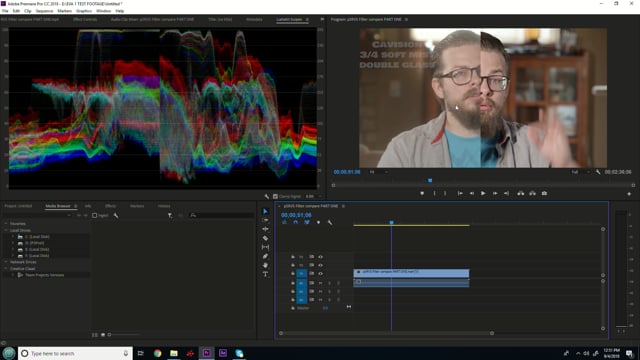Screen dimensions: 640x360
Task: Click the Windows search box in taskbar
Action: coord(75,353)
